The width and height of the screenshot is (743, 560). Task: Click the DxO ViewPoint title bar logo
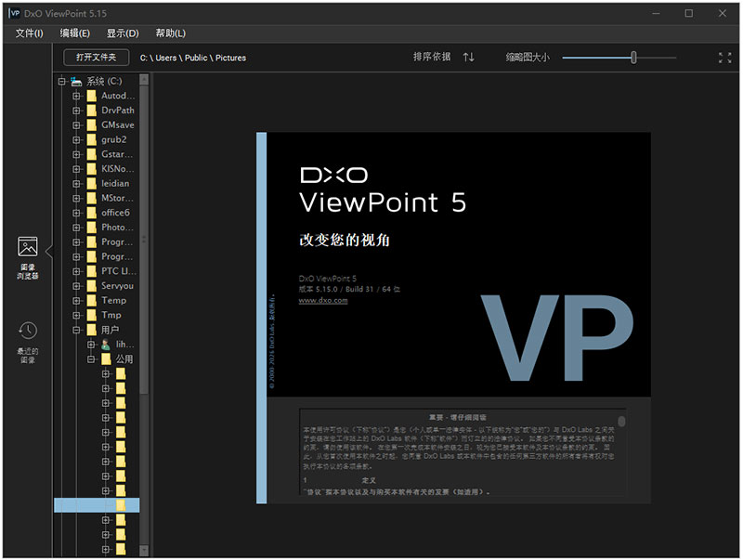click(14, 13)
